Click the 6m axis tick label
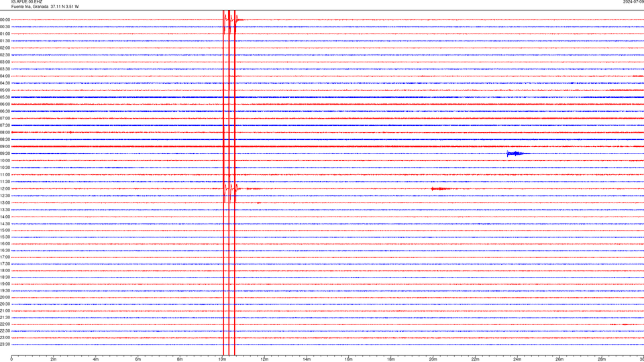 (x=138, y=359)
